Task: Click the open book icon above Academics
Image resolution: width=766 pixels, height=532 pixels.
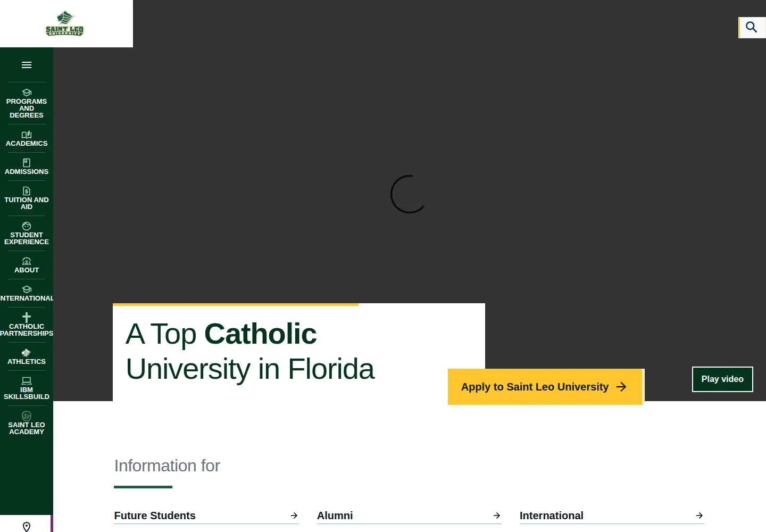Action: pyautogui.click(x=27, y=135)
